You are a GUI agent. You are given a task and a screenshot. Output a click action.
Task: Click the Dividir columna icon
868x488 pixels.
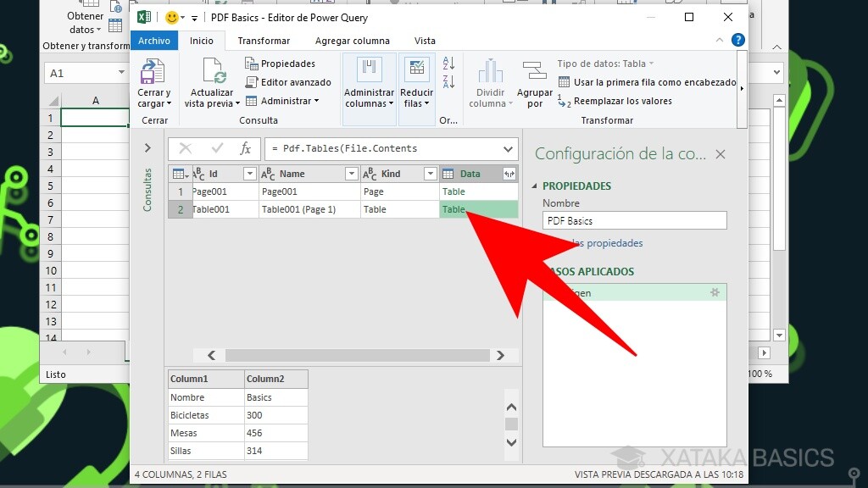pos(490,72)
